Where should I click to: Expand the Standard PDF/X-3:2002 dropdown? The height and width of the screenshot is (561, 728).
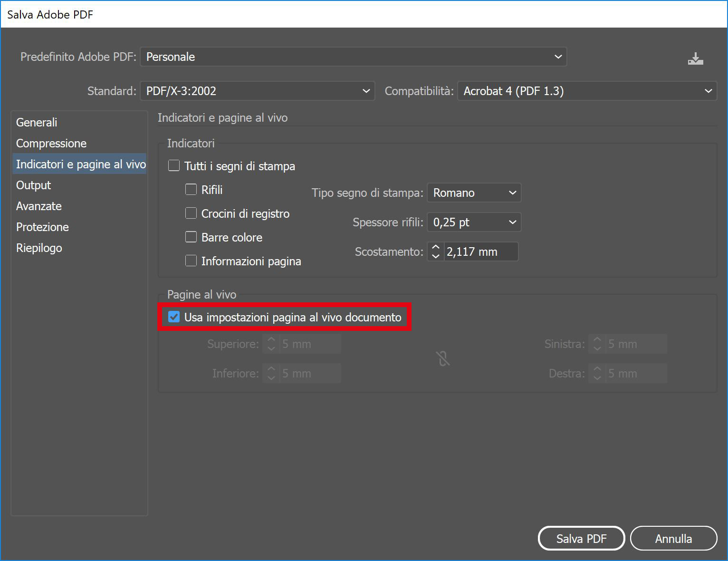(x=257, y=91)
